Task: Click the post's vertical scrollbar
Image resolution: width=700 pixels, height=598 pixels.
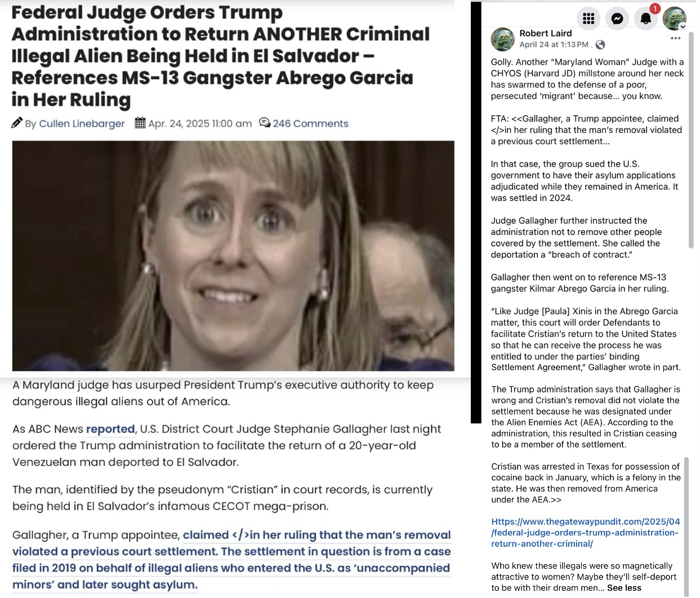Action: click(692, 141)
